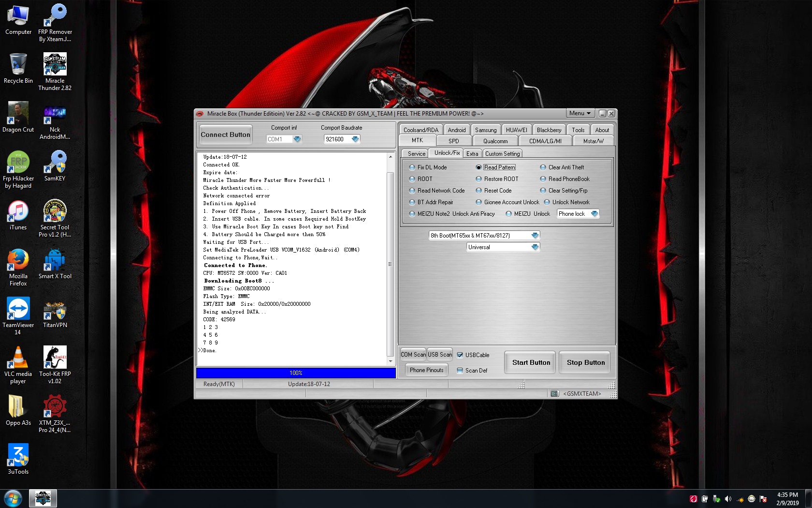Expand the Universal dropdown list

point(535,247)
